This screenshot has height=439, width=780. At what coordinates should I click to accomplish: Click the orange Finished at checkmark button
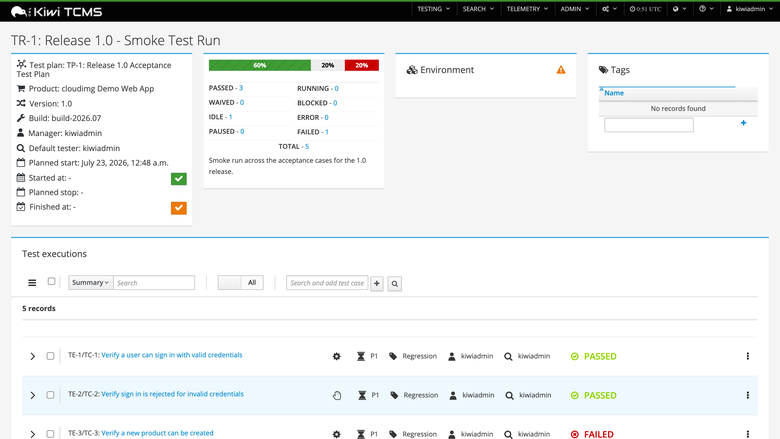pyautogui.click(x=179, y=208)
